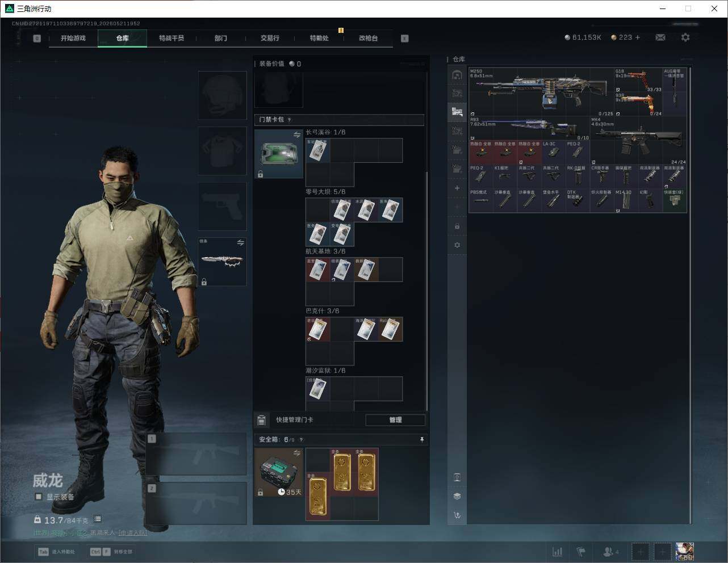Open the 开始游戏 tab

coord(73,38)
